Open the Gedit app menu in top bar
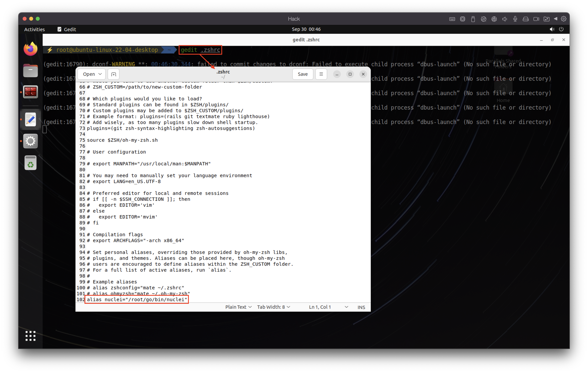Viewport: 588px width, 373px height. click(67, 29)
